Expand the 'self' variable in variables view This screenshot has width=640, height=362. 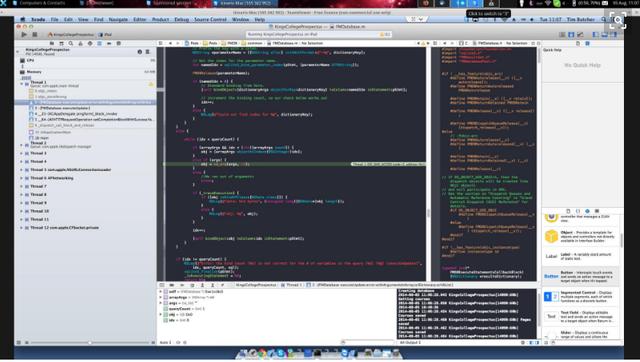click(160, 292)
